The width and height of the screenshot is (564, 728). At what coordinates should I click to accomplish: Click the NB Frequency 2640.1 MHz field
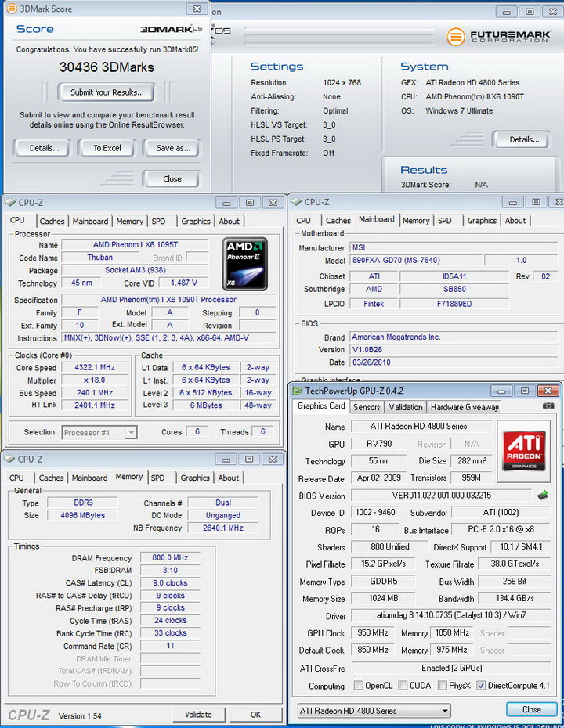pos(223,528)
